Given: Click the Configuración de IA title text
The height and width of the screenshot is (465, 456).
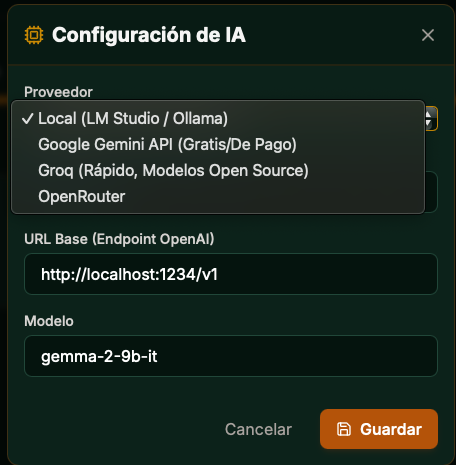Looking at the screenshot, I should [x=149, y=35].
